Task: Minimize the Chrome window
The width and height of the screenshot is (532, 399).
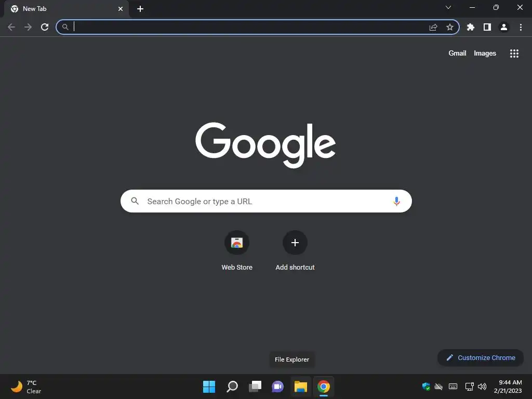Action: (x=472, y=7)
